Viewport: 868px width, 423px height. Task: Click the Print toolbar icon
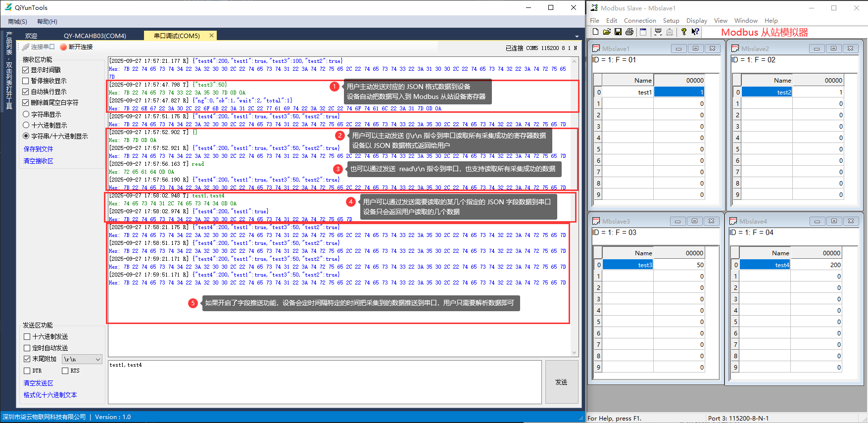point(629,32)
